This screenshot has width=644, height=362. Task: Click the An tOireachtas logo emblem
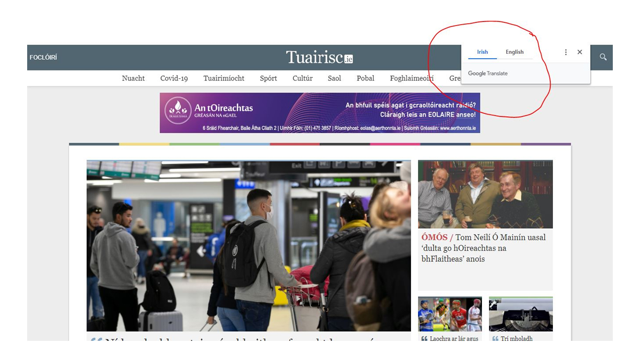click(x=178, y=110)
